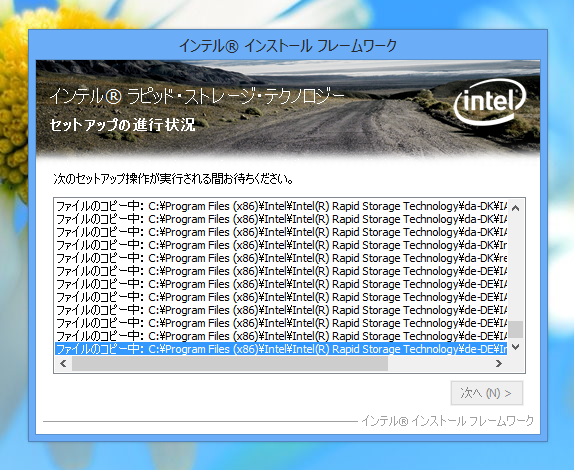Image resolution: width=574 pixels, height=470 pixels.
Task: Click the scroll left arrow under log list
Action: [63, 363]
